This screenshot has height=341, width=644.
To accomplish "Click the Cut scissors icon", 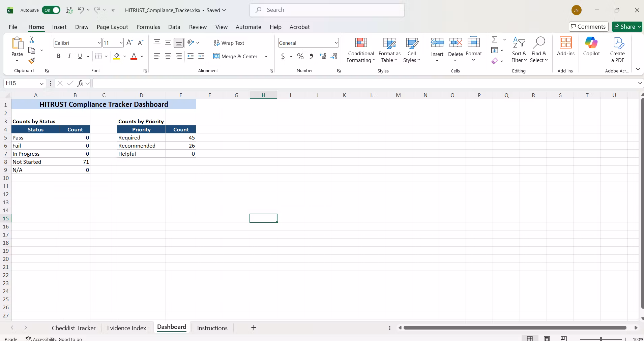I will [32, 40].
